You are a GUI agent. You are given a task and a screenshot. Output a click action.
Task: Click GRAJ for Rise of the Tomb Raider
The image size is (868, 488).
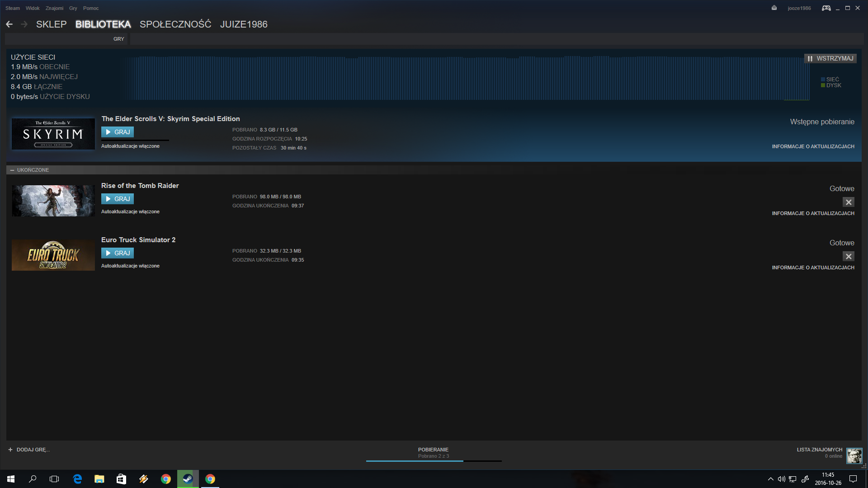[x=118, y=199]
